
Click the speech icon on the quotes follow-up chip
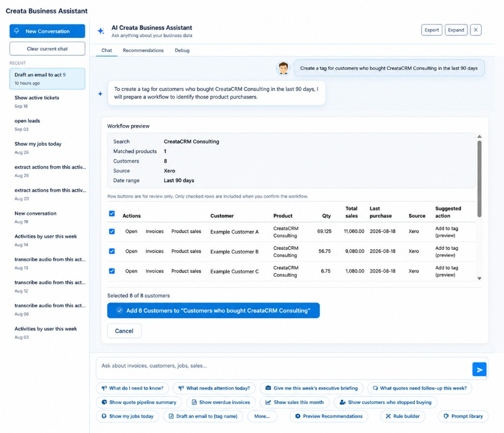(x=375, y=388)
